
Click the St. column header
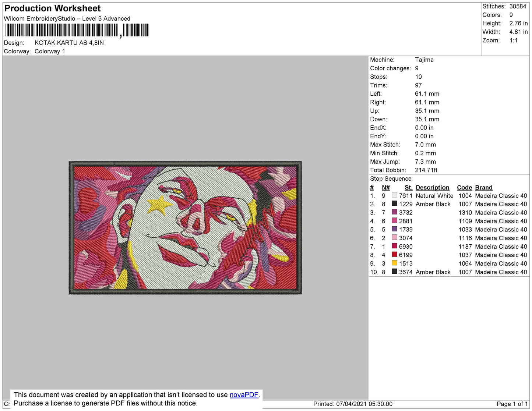click(408, 187)
